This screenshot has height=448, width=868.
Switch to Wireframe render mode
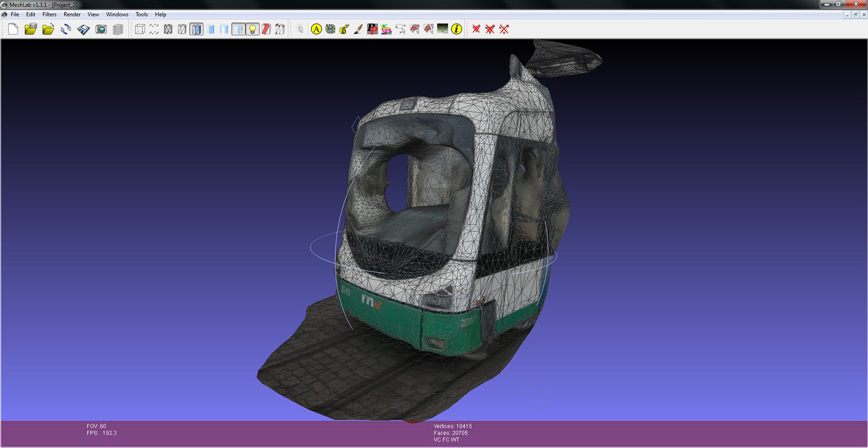pyautogui.click(x=168, y=29)
